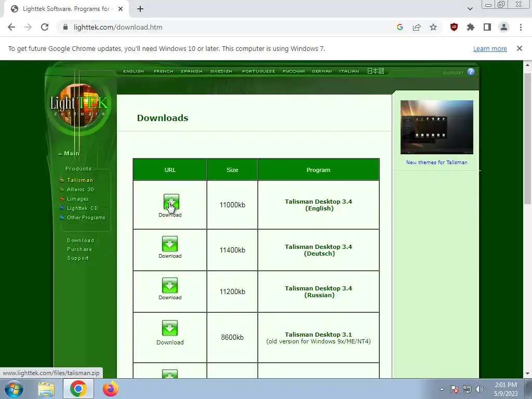Open the Action Center flag icon
Image resolution: width=532 pixels, height=399 pixels.
point(454,389)
